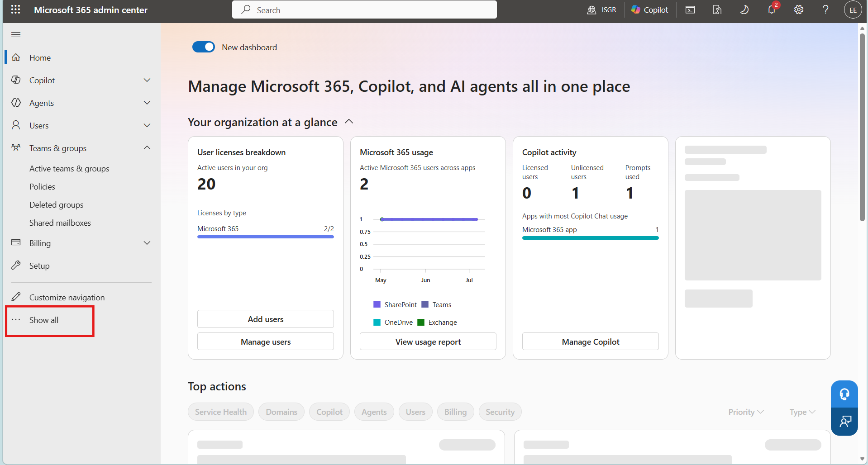The width and height of the screenshot is (868, 465).
Task: Select the Domains filter chip
Action: pyautogui.click(x=281, y=412)
